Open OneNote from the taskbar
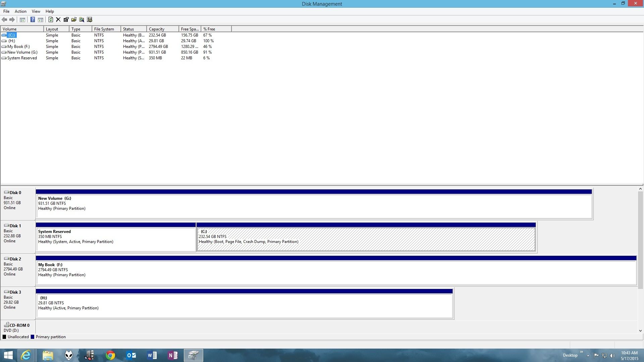Screen dimensions: 644x362 173,355
